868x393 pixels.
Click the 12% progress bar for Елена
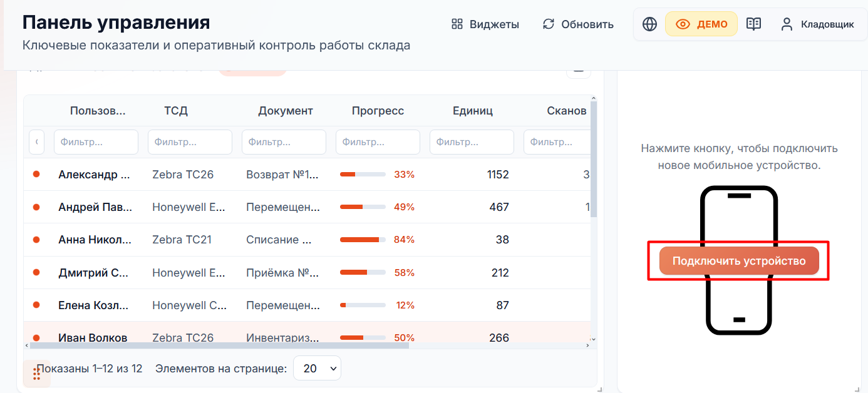pos(363,305)
